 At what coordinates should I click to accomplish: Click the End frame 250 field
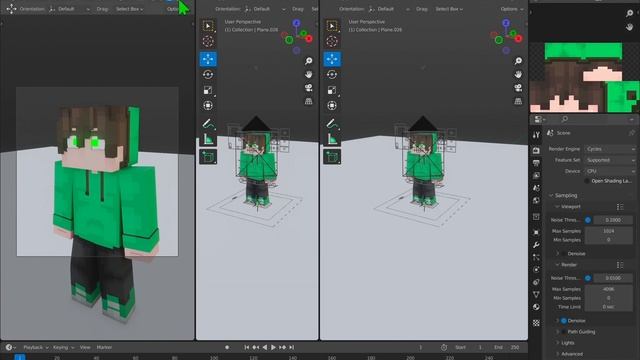[x=507, y=347]
